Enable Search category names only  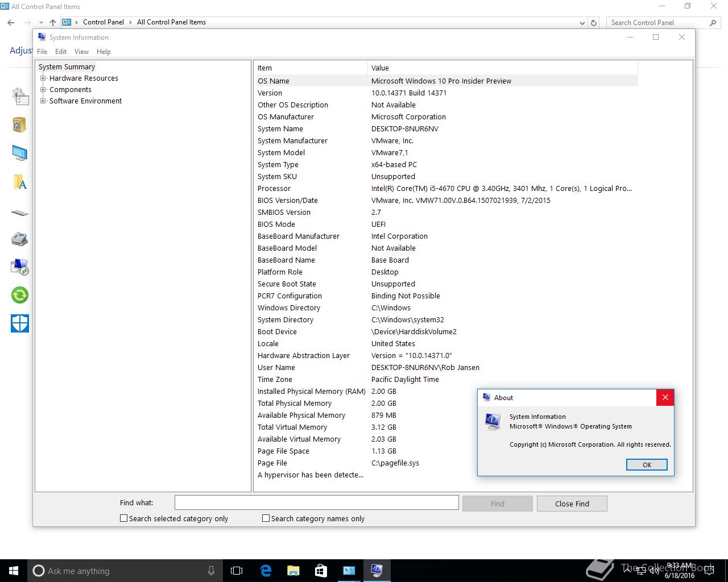coord(266,518)
